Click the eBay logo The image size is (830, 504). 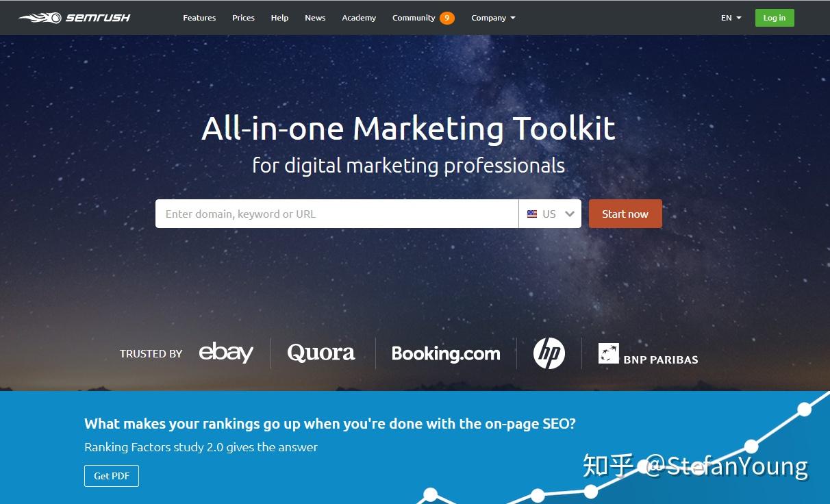[x=226, y=353]
